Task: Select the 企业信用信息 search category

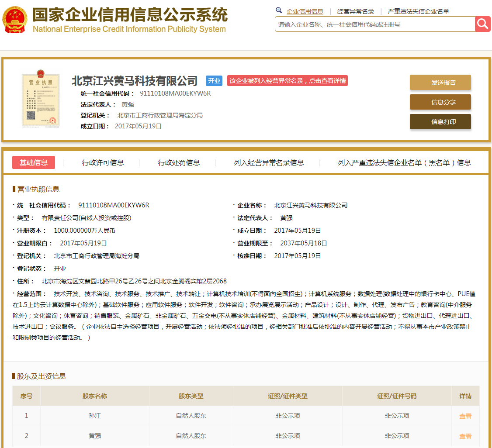Action: [305, 11]
